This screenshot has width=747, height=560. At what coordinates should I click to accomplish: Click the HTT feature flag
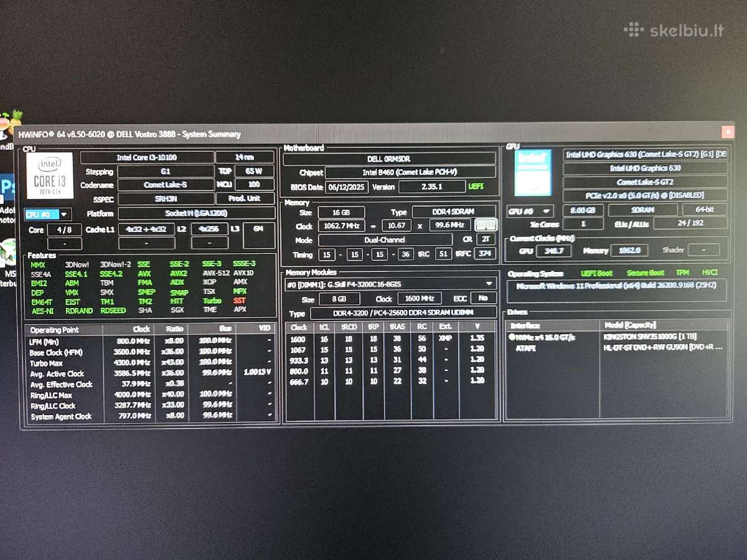(177, 301)
